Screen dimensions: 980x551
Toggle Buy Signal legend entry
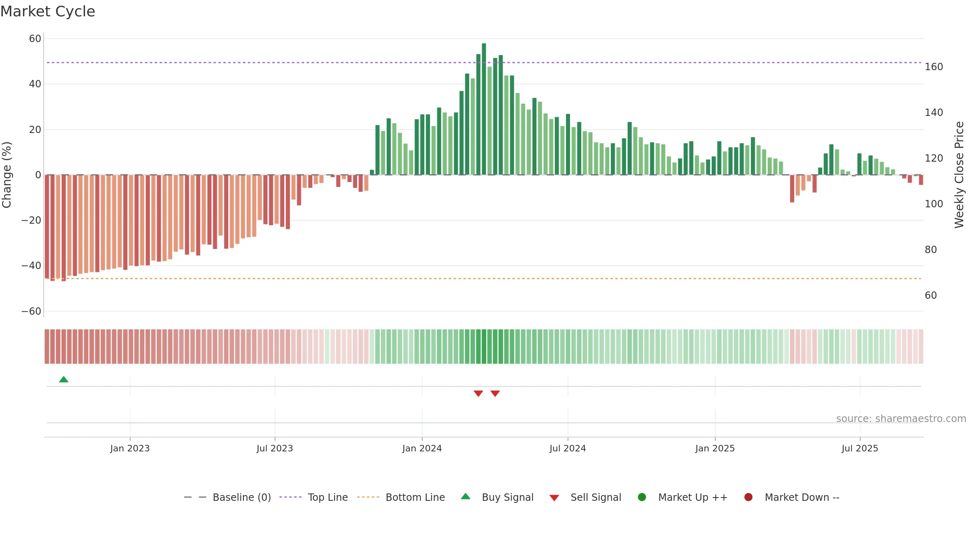[x=497, y=497]
